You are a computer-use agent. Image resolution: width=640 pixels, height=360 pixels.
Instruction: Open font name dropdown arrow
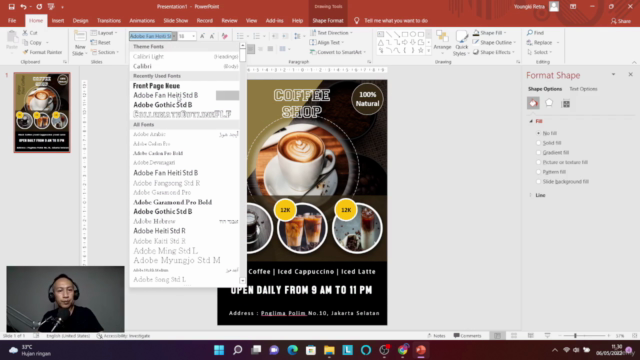[174, 36]
